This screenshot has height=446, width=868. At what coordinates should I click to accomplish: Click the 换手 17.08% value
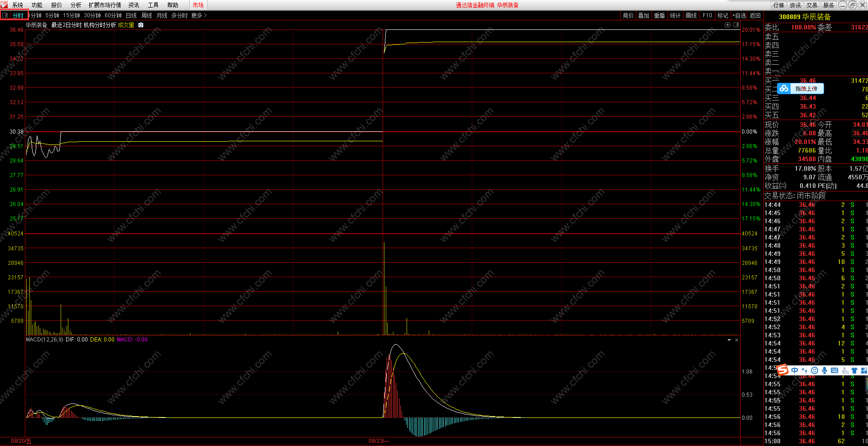pos(805,168)
